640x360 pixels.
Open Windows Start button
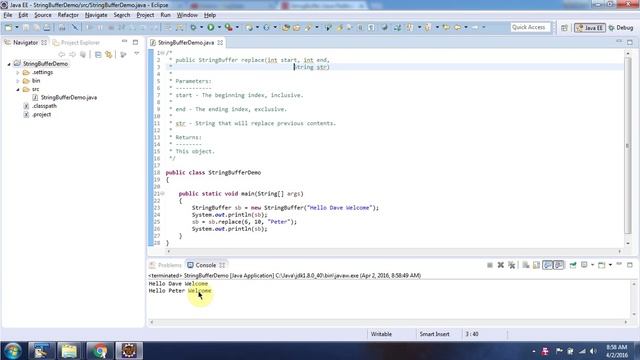(x=12, y=351)
